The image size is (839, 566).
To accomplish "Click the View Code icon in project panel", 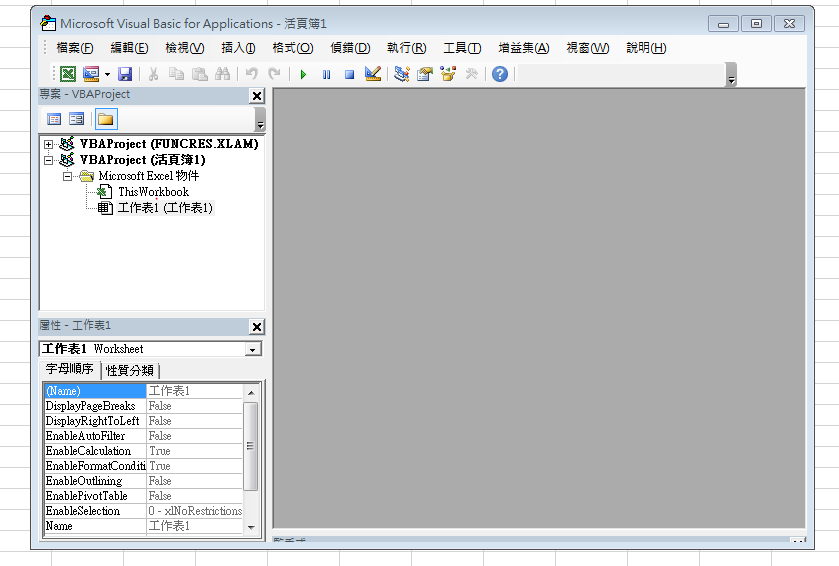I will click(x=54, y=119).
